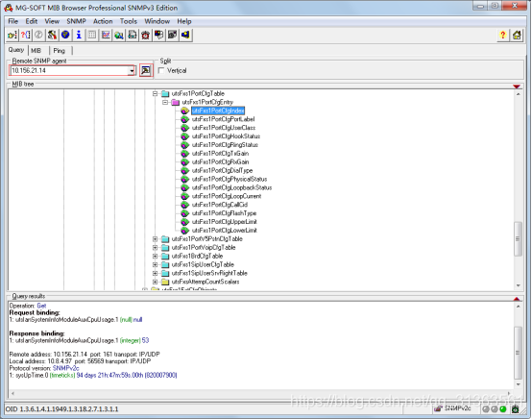The height and width of the screenshot is (419, 532).
Task: Expand the utsFxs1BrdCfgTable node
Action: point(155,256)
